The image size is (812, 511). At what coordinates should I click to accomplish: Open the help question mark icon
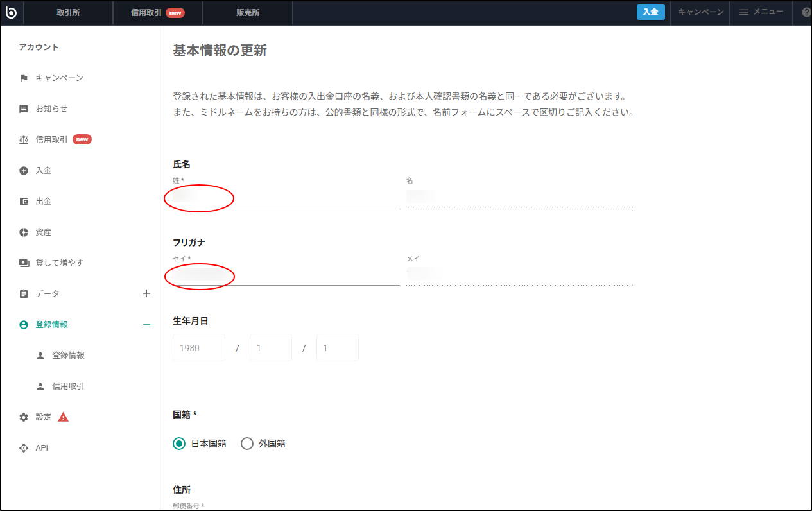[x=806, y=12]
